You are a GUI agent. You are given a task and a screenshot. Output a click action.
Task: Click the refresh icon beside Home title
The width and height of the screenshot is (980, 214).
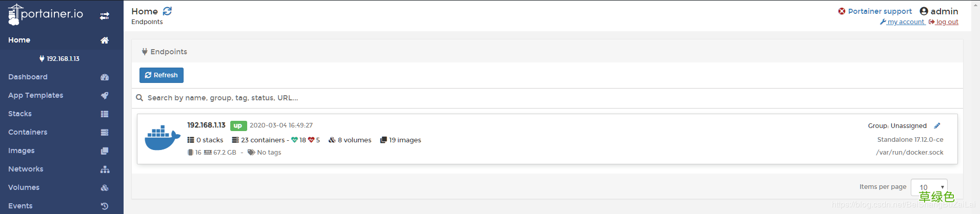tap(167, 11)
